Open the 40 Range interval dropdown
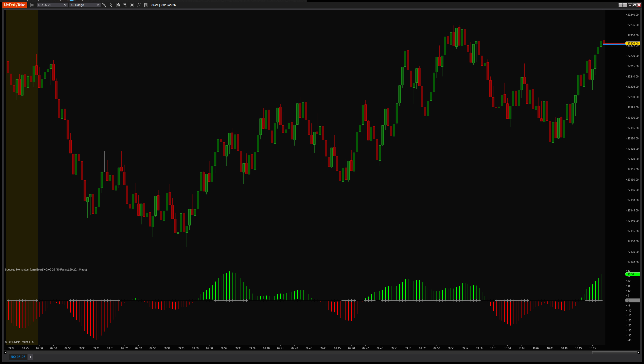This screenshot has height=364, width=644. point(85,5)
